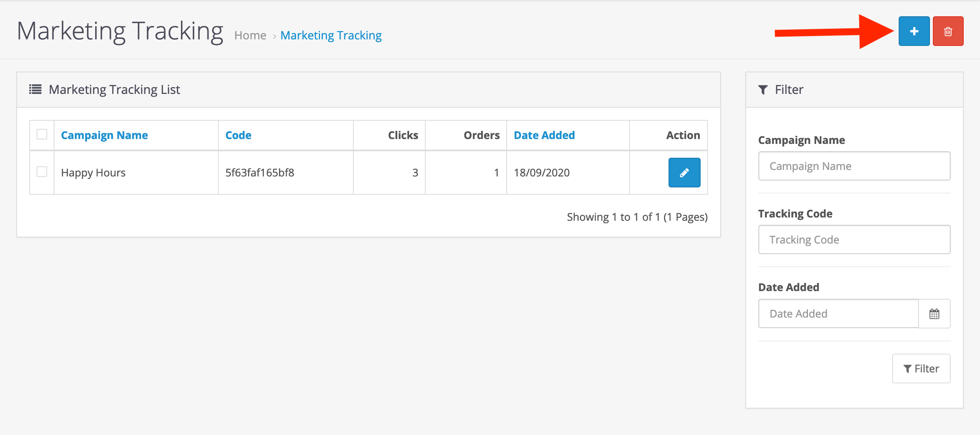Image resolution: width=980 pixels, height=435 pixels.
Task: Select the tracking code 5f63faf165bf8 cell
Action: click(259, 173)
